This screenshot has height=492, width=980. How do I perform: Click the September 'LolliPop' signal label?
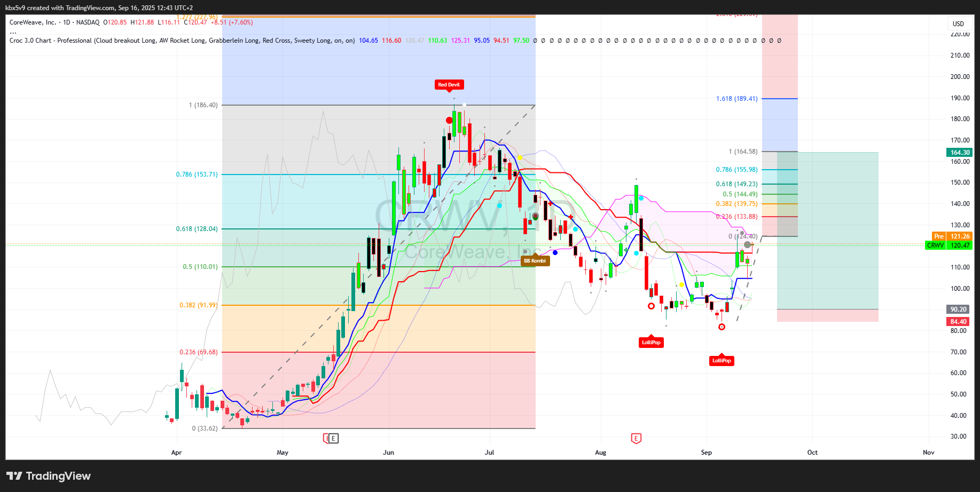click(722, 361)
